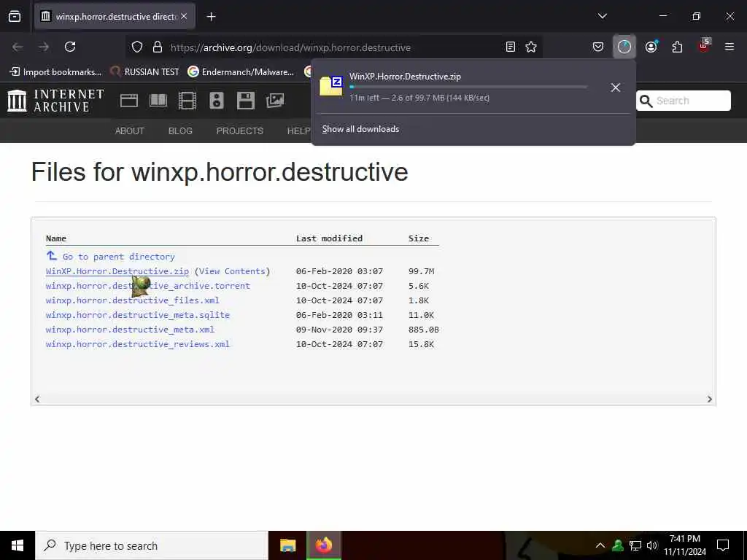Open tracking protection shield icon
Screen dimensions: 747x560
coord(137,47)
